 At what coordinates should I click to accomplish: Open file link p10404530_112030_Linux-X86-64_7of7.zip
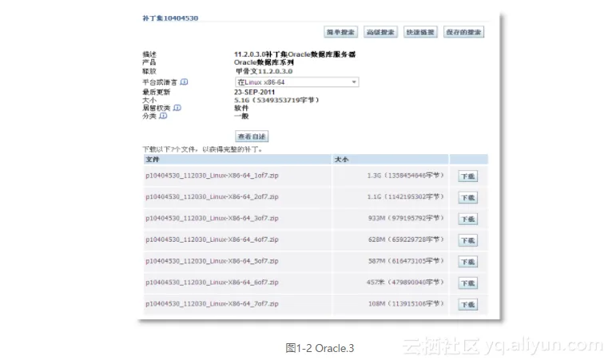pyautogui.click(x=212, y=303)
